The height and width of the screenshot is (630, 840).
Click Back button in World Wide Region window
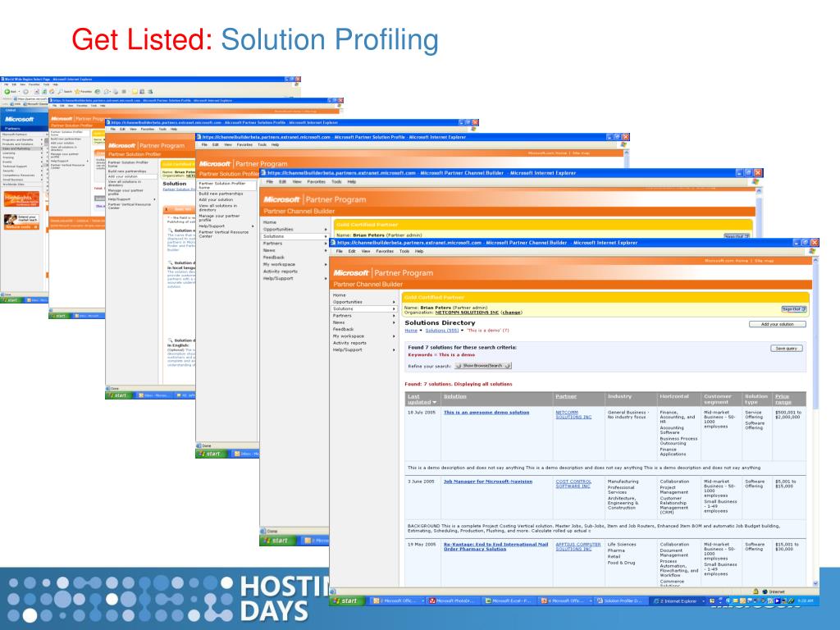tap(10, 92)
